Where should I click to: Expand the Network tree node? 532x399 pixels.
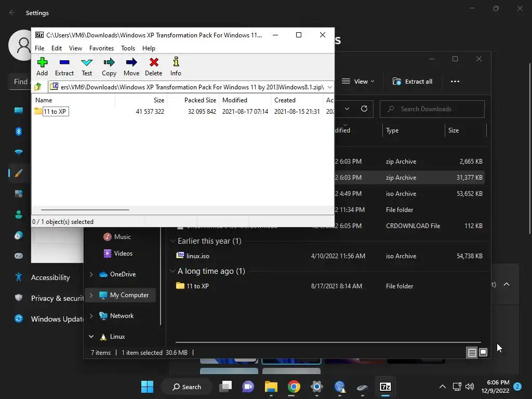click(91, 316)
